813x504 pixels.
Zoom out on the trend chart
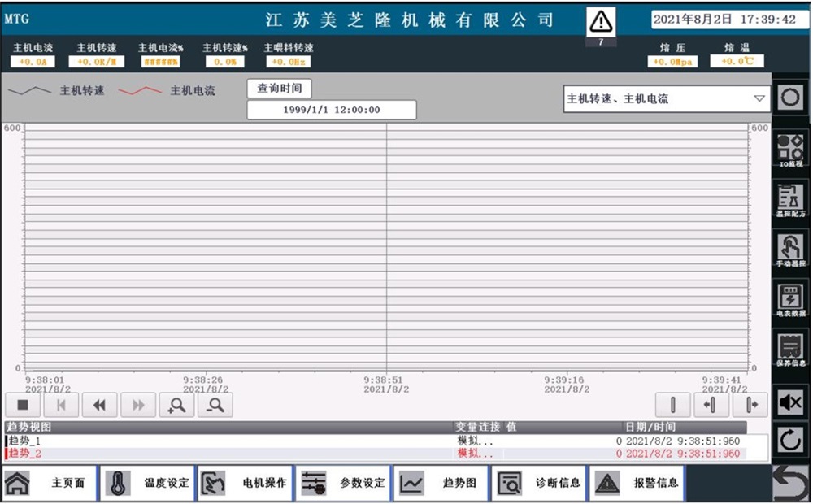215,405
